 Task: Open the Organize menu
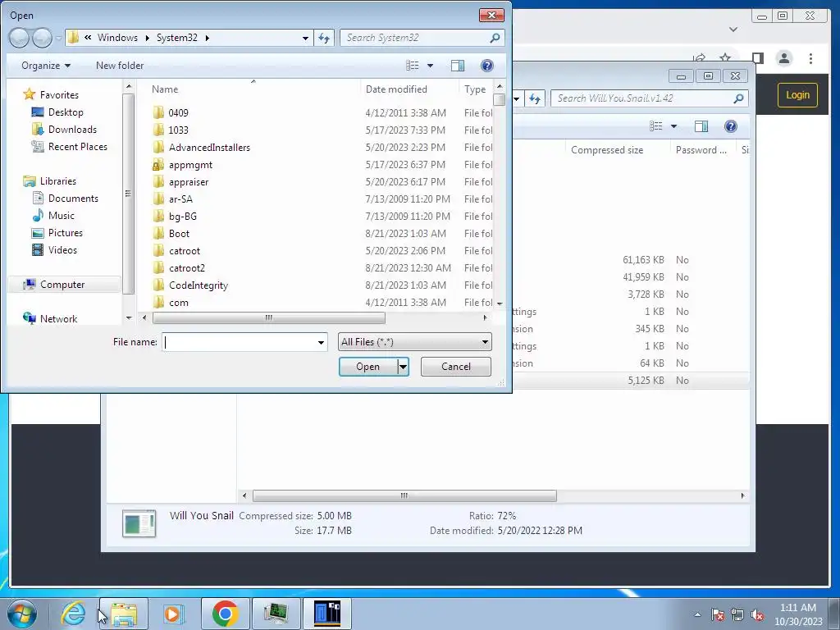(46, 66)
